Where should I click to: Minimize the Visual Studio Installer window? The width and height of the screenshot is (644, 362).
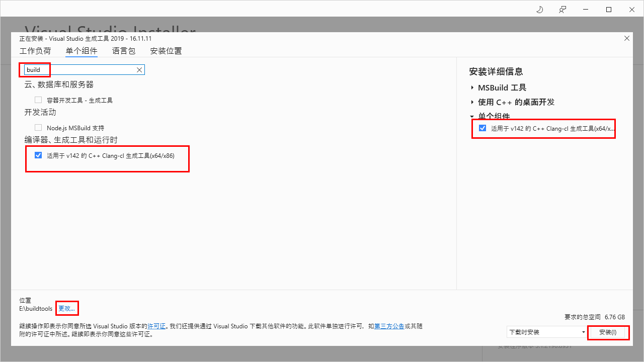click(x=586, y=10)
